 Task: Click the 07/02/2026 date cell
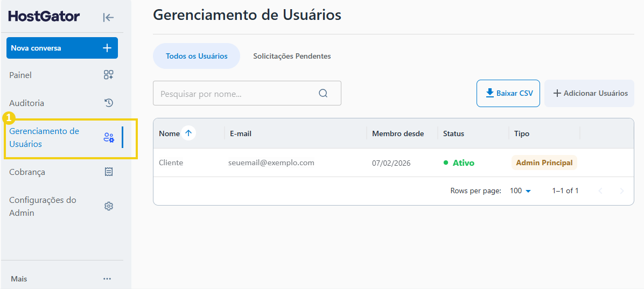(391, 163)
